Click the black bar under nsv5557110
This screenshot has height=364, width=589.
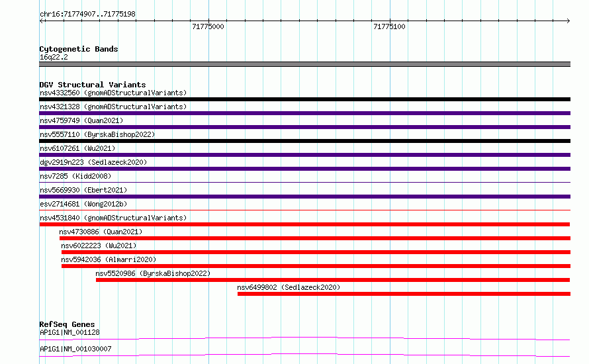click(304, 141)
